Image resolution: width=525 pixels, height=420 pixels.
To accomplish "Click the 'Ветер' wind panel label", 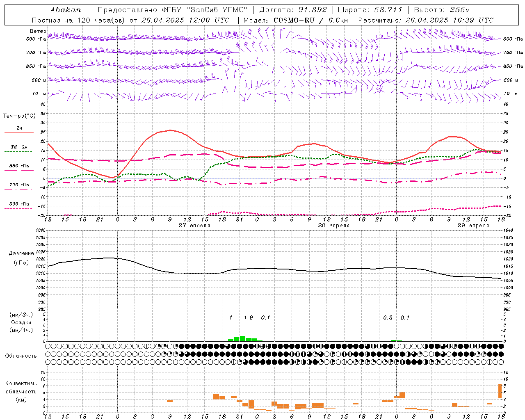I will click(38, 31).
